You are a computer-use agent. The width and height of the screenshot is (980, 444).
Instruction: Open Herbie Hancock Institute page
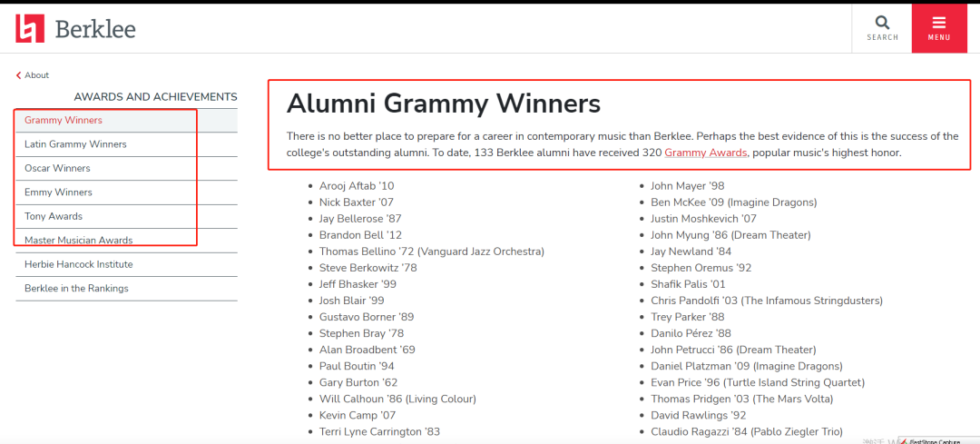point(79,265)
